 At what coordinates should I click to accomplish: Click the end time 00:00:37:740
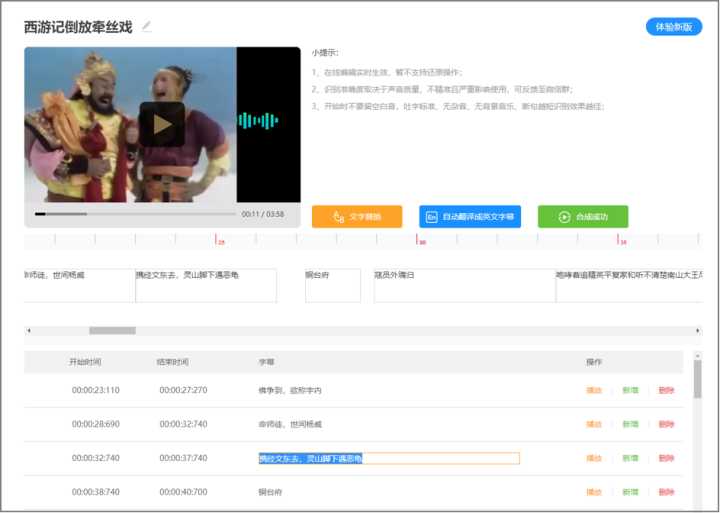pos(183,458)
